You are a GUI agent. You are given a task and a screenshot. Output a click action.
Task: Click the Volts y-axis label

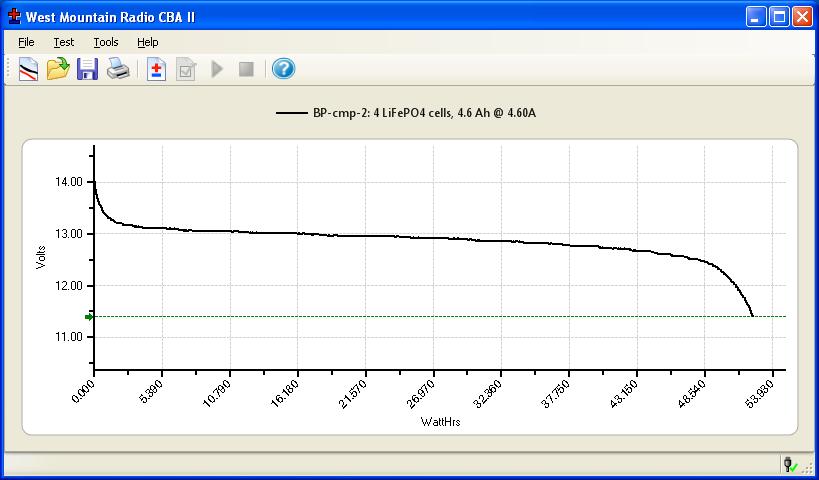click(41, 257)
